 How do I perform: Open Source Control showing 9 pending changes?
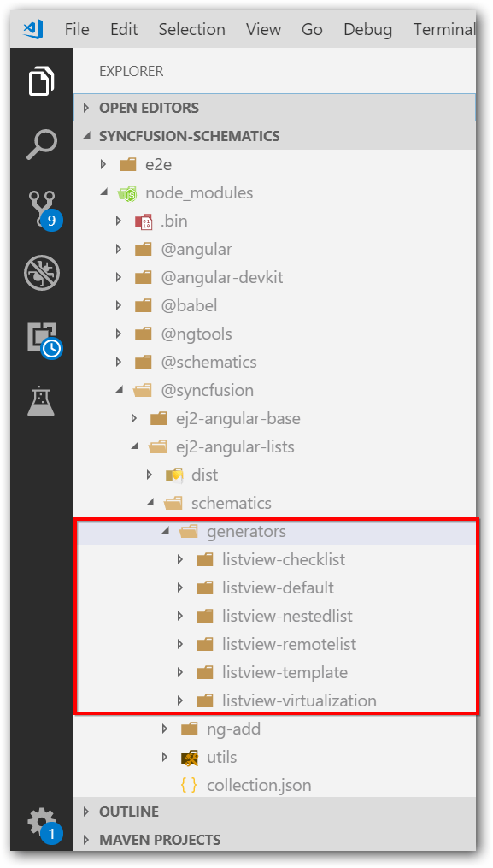[41, 208]
